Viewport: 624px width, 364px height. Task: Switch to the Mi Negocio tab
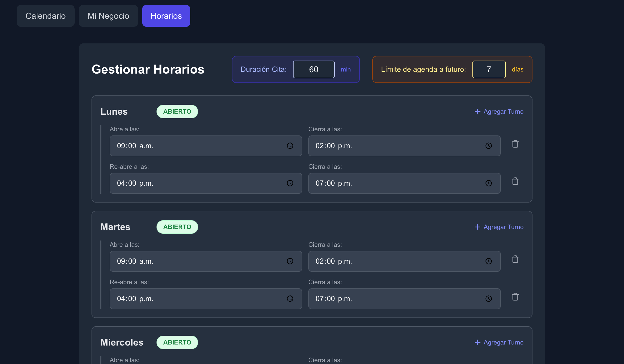tap(108, 16)
